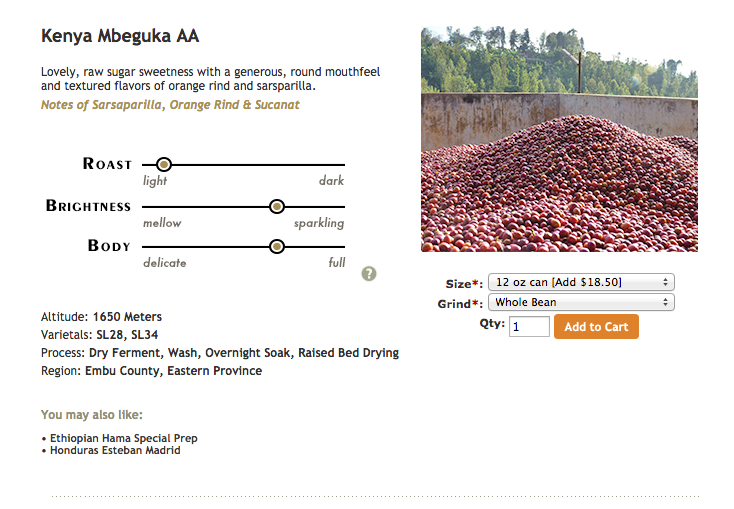Click the Roast slider knob
The height and width of the screenshot is (509, 734).
pyautogui.click(x=164, y=164)
